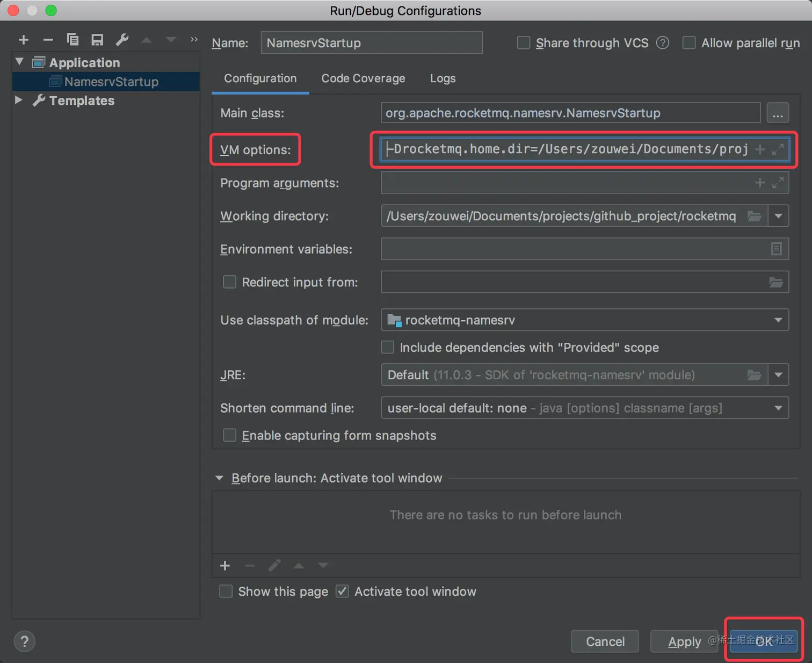Confirm the dialog with OK
Image resolution: width=812 pixels, height=663 pixels.
point(764,642)
